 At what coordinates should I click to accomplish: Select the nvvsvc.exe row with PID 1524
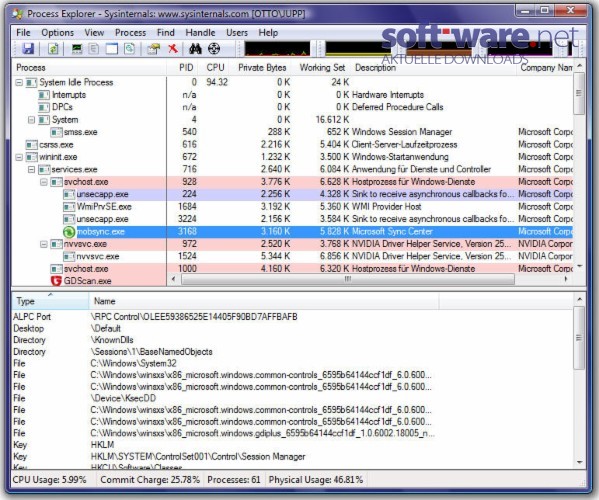(292, 256)
